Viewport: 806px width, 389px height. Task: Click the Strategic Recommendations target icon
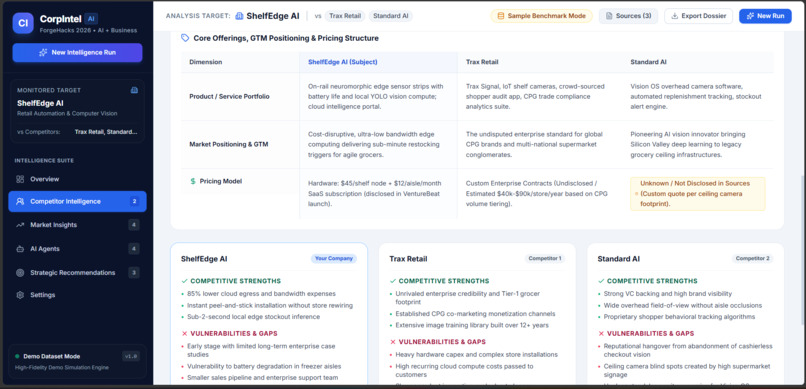tap(20, 272)
